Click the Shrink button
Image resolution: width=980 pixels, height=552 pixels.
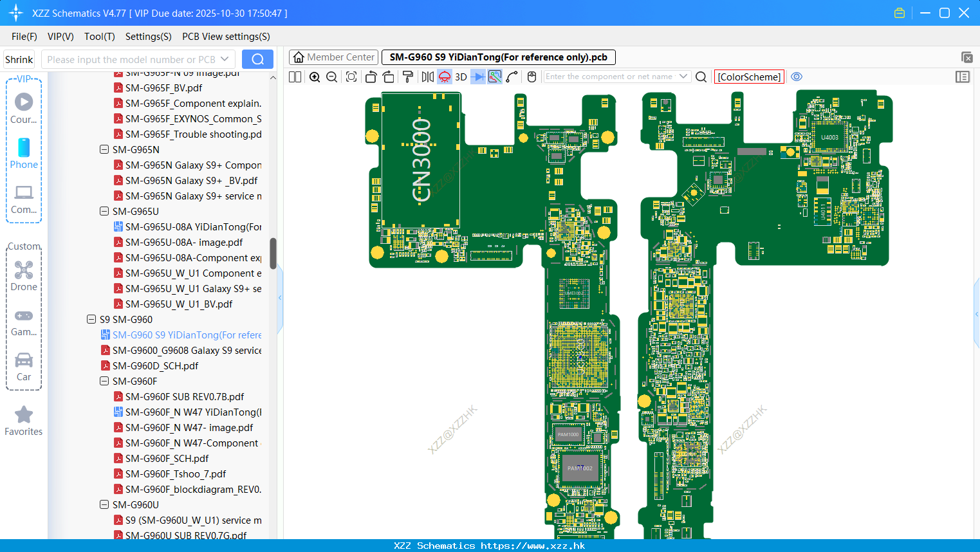tap(19, 59)
